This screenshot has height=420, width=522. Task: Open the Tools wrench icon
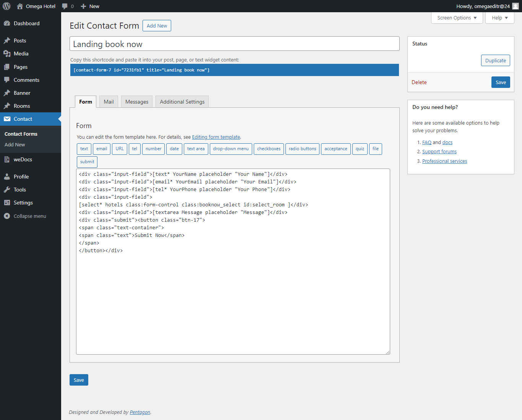click(7, 190)
